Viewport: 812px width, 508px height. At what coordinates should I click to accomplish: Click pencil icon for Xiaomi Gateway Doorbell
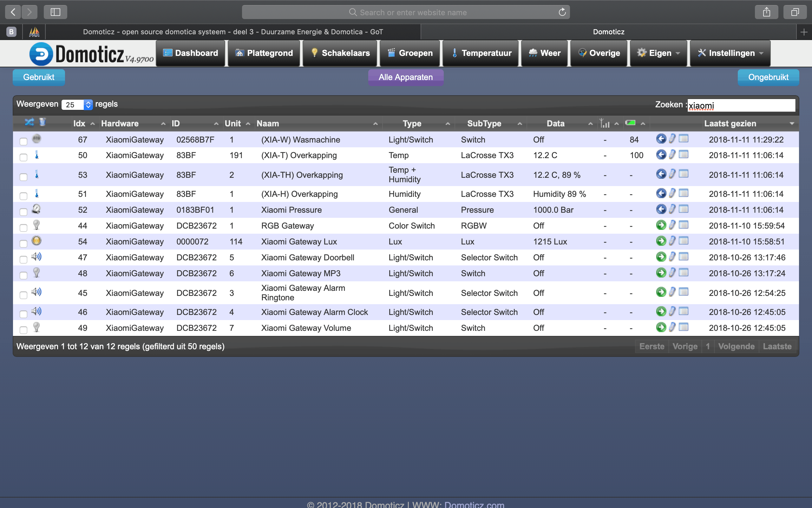point(672,257)
